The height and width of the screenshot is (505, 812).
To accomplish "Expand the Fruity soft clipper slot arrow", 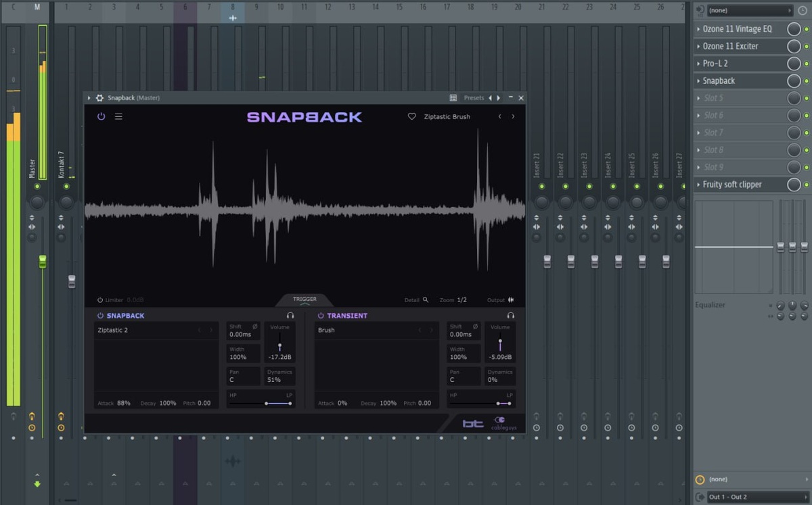I will click(x=698, y=185).
